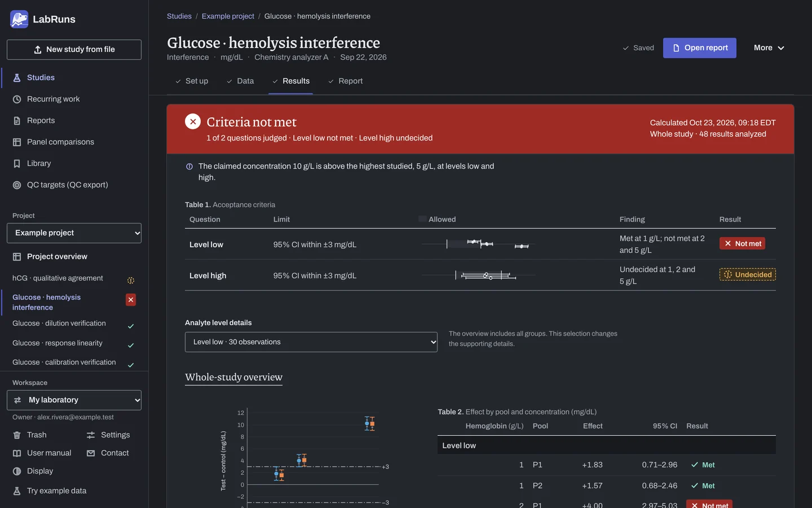Open Level low 30 observations dropdown
The height and width of the screenshot is (508, 812).
pos(311,342)
